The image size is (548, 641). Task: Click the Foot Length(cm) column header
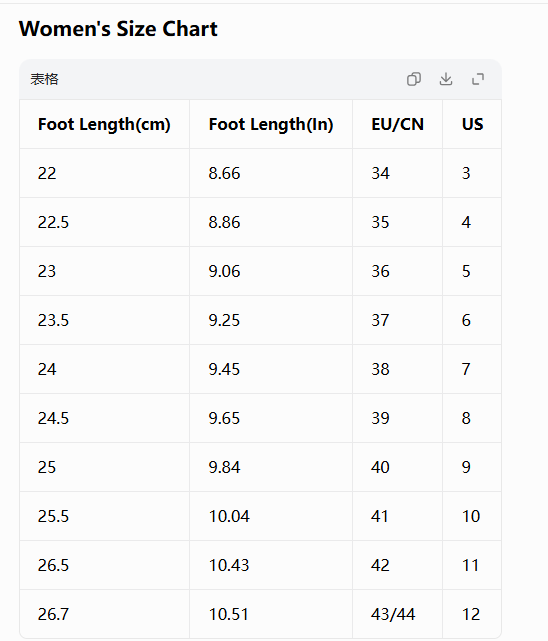click(x=104, y=124)
